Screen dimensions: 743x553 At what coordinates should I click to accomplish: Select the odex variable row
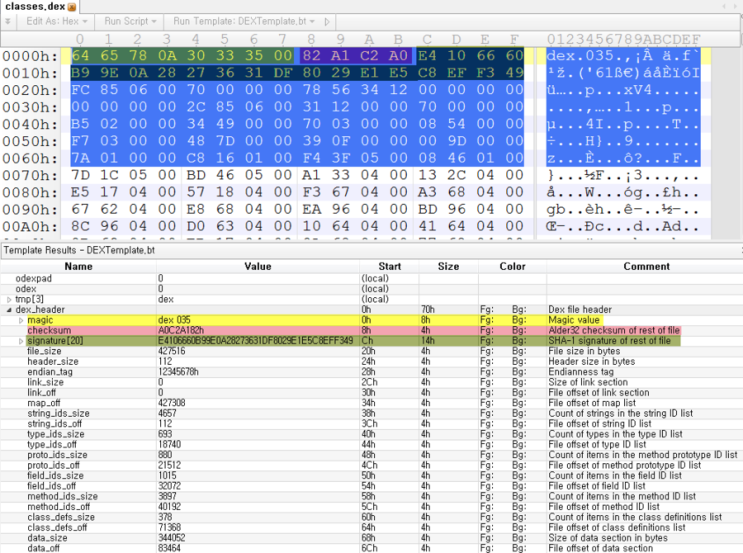point(372,289)
